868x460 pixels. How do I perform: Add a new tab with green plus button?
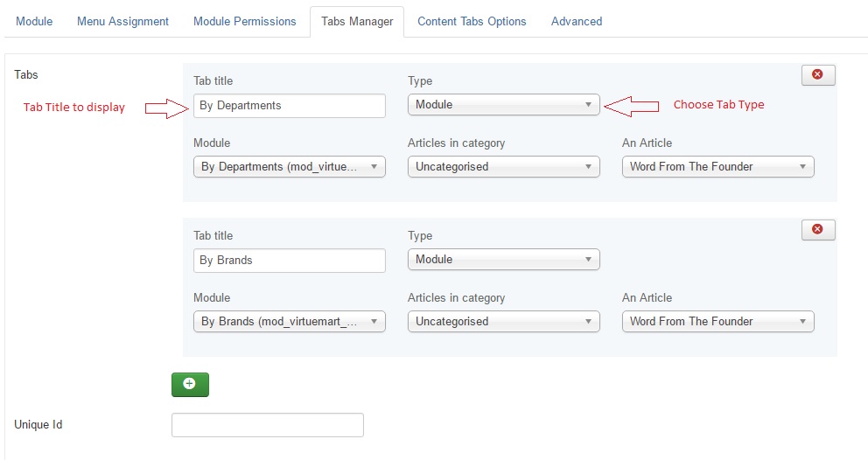click(x=190, y=385)
